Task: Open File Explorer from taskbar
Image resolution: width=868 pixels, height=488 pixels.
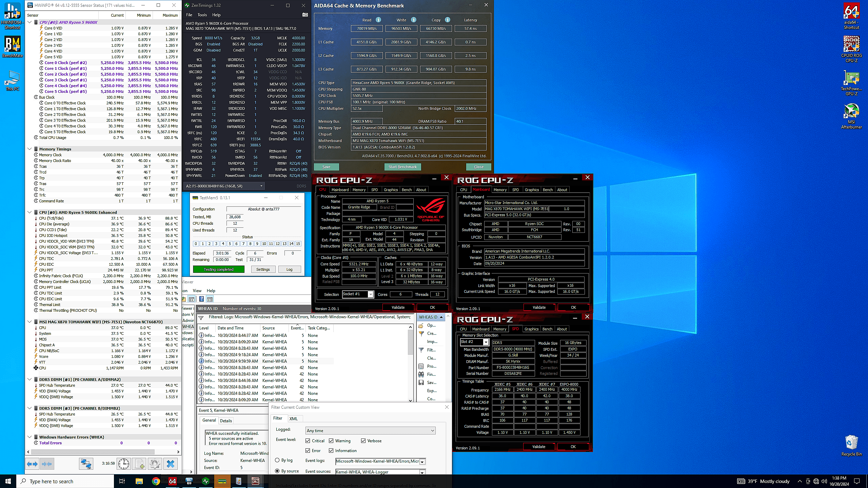Action: pyautogui.click(x=139, y=481)
